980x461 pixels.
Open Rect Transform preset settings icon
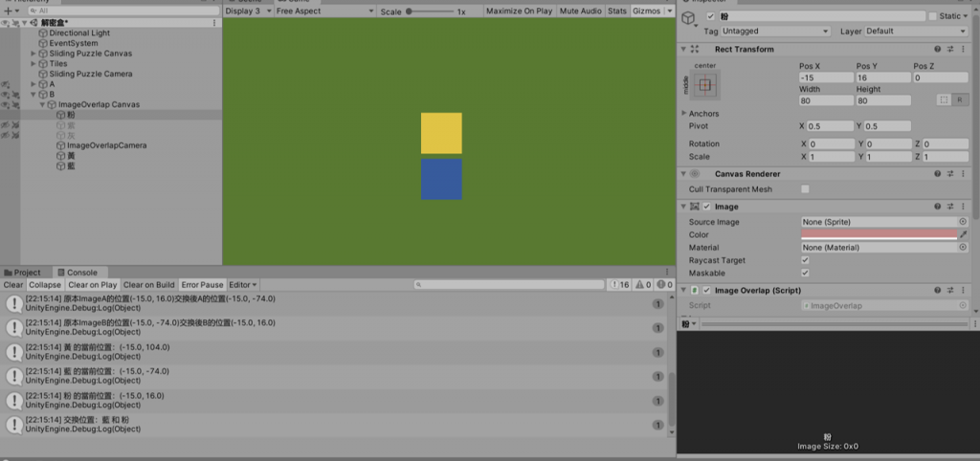tap(950, 50)
